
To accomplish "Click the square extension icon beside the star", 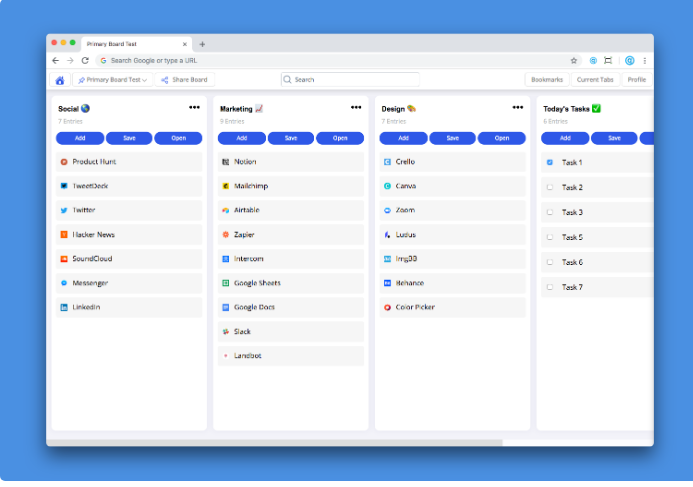I will click(x=608, y=61).
